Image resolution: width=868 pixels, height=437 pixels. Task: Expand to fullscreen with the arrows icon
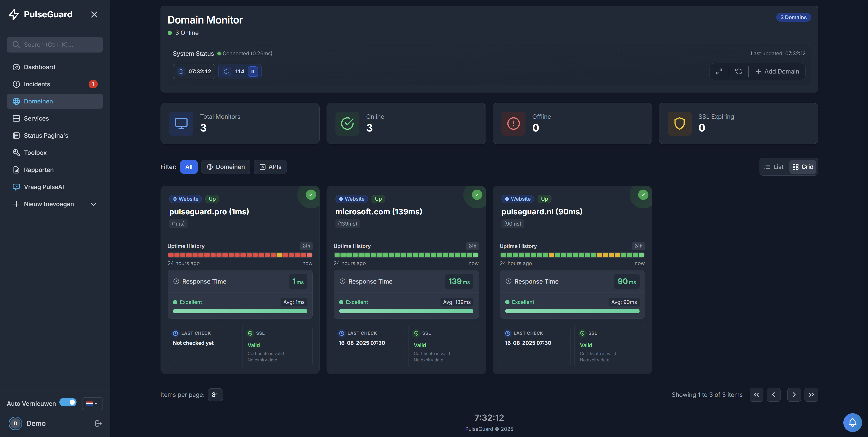(x=719, y=71)
